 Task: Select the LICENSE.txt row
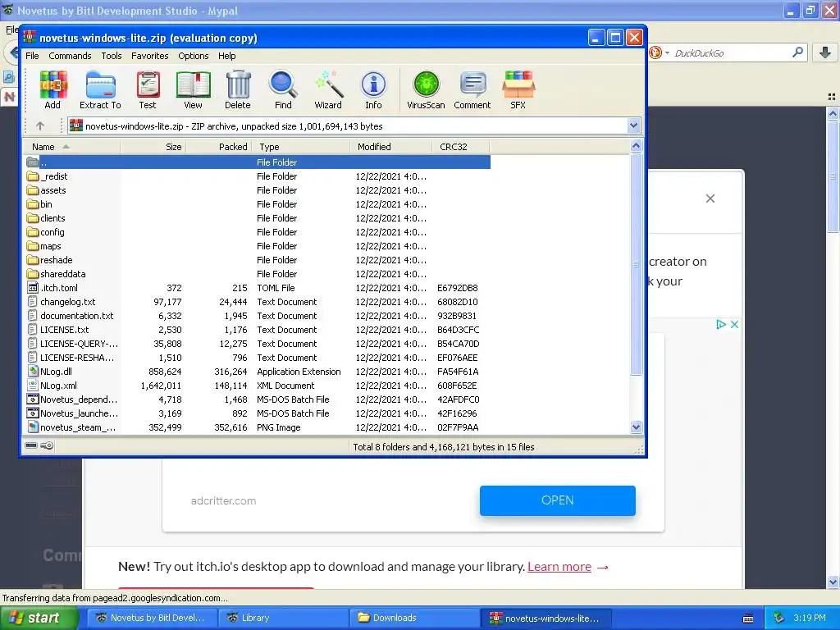tap(257, 330)
